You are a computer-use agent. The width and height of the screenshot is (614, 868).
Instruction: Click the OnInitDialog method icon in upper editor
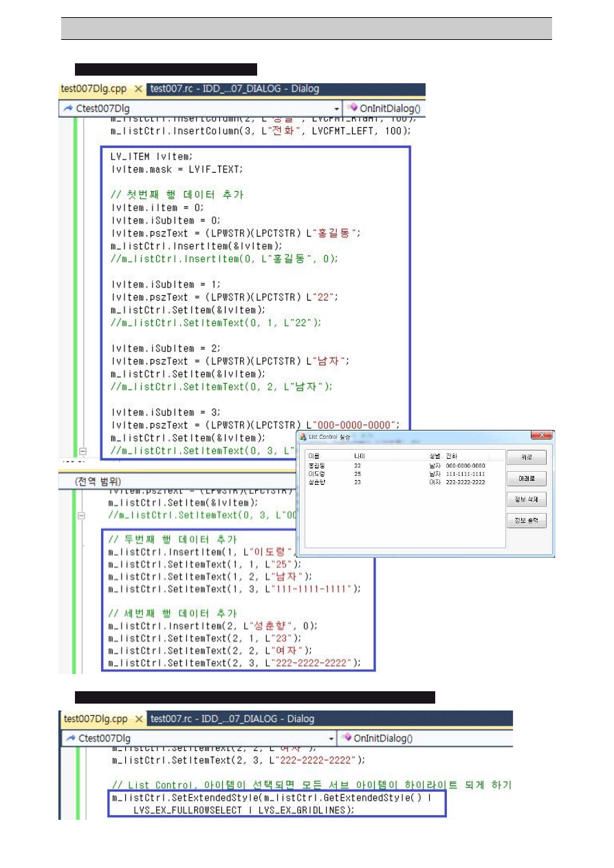click(352, 108)
